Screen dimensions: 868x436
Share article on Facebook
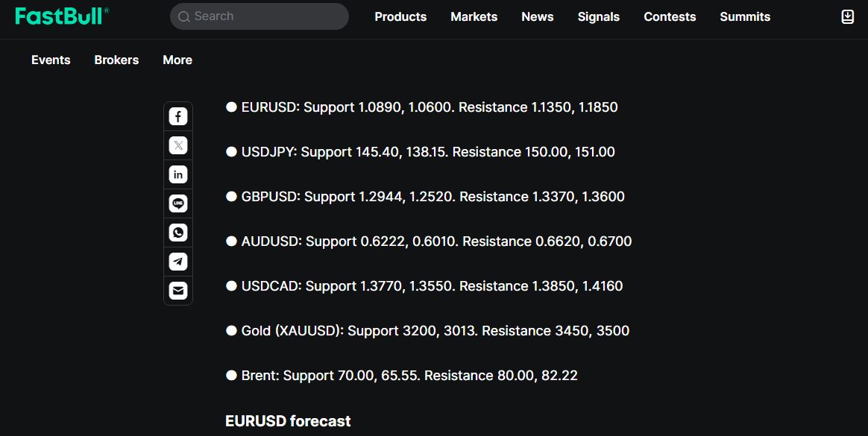pos(177,116)
